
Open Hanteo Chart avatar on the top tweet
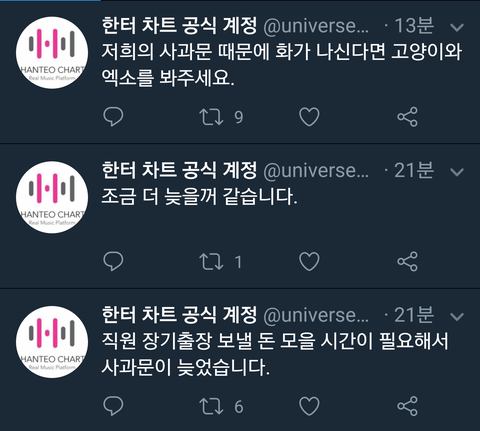52,53
